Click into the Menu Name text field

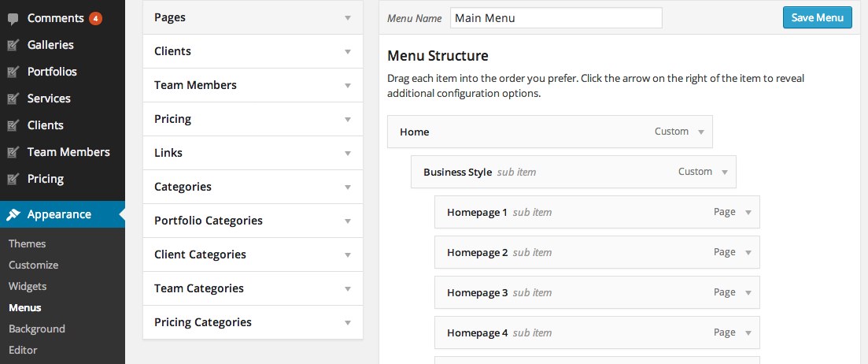[x=556, y=18]
